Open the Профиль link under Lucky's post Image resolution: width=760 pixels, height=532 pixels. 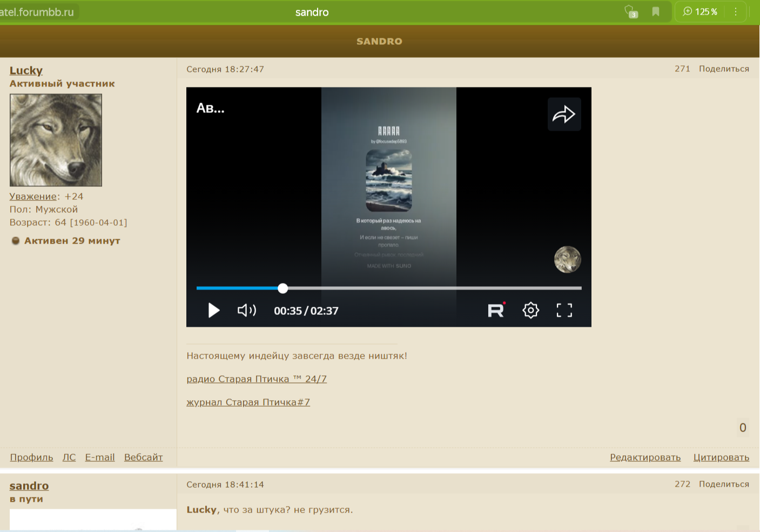[31, 457]
